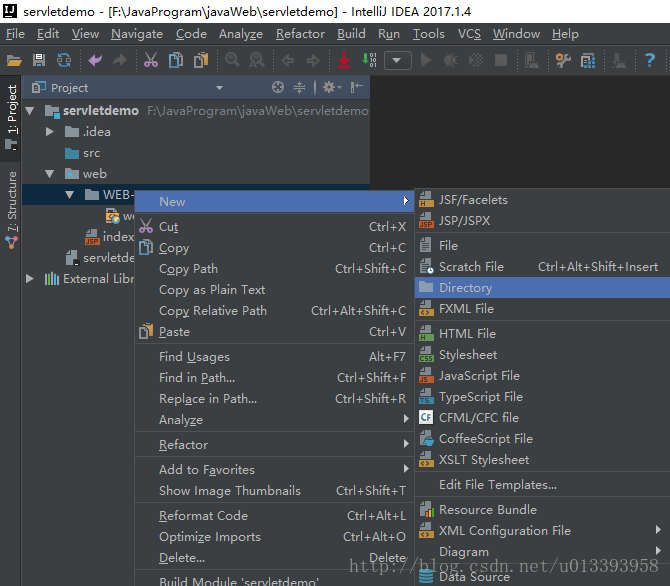
Task: Toggle the 7: Structure side tab
Action: point(11,209)
